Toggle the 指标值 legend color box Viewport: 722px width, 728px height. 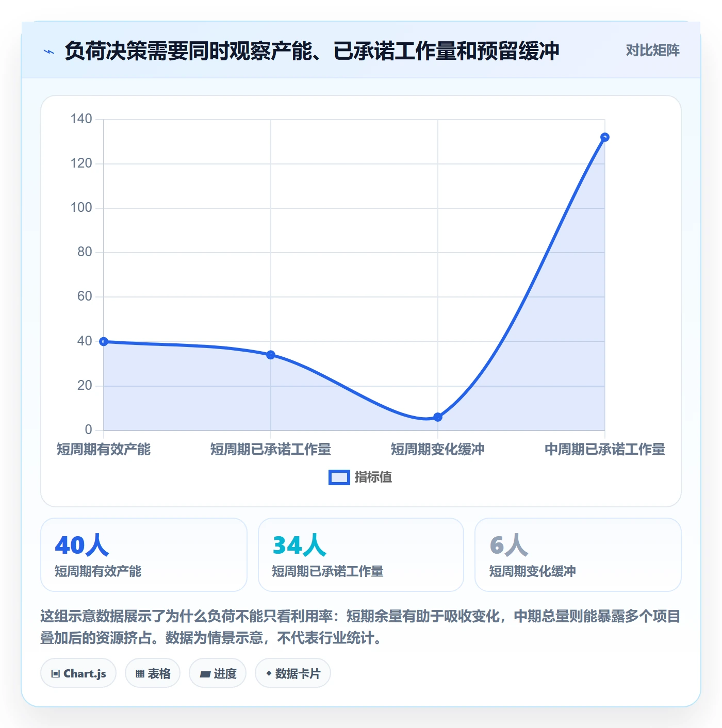tap(339, 477)
